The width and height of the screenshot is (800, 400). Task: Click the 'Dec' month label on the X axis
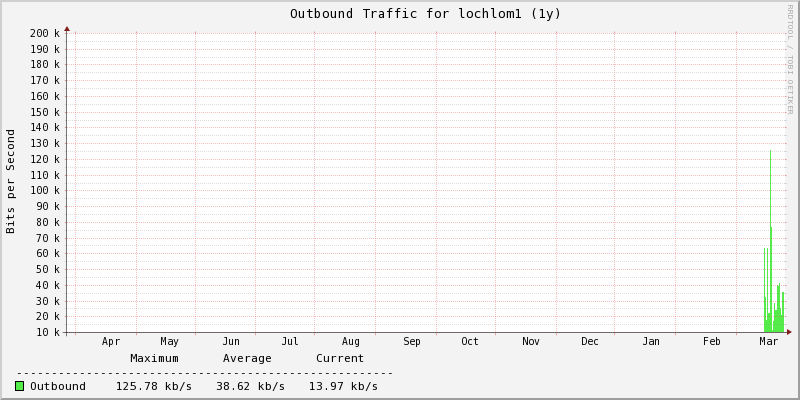coord(590,342)
